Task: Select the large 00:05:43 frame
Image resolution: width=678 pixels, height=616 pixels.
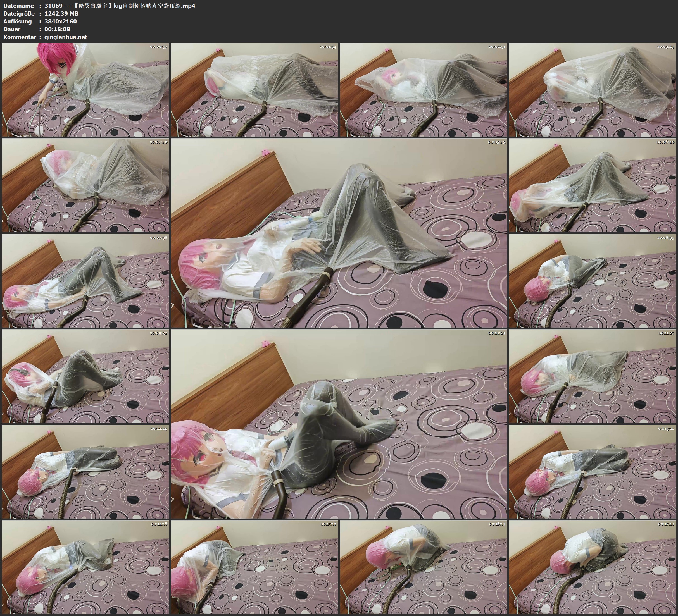Action: pyautogui.click(x=339, y=233)
